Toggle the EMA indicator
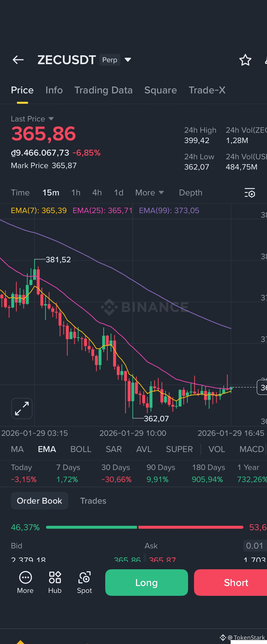This screenshot has width=267, height=644. tap(47, 449)
